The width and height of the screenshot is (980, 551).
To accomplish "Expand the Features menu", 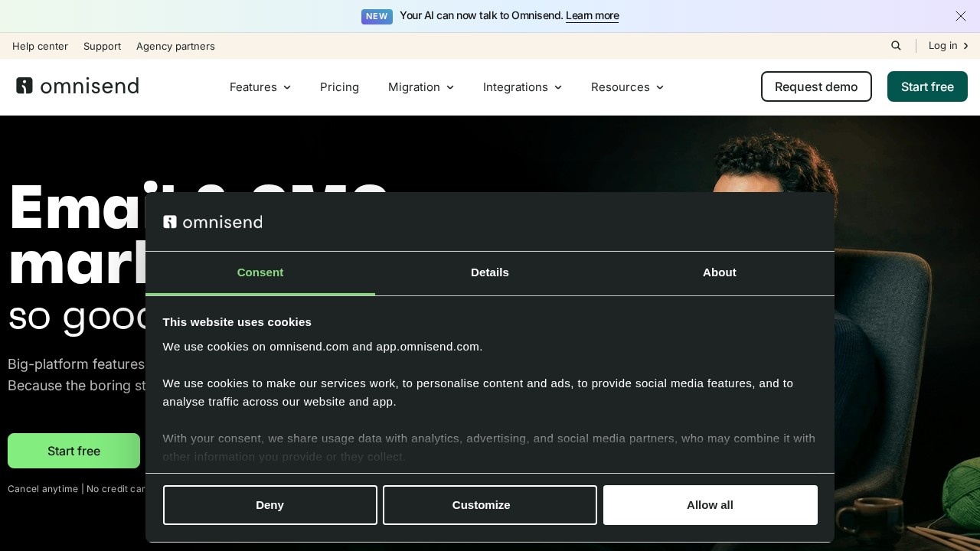I will point(260,87).
